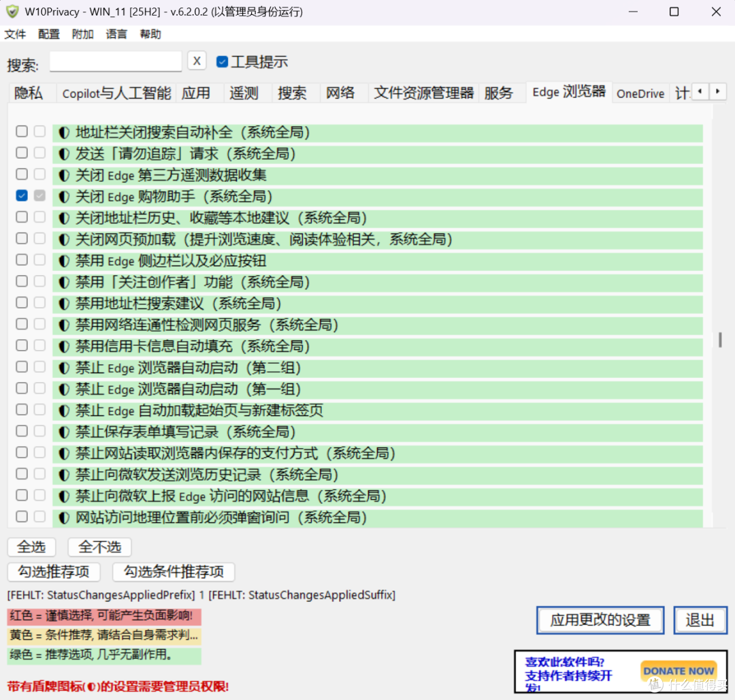
Task: Click shield icon beside 禁用「关注创作者」功能
Action: [64, 283]
